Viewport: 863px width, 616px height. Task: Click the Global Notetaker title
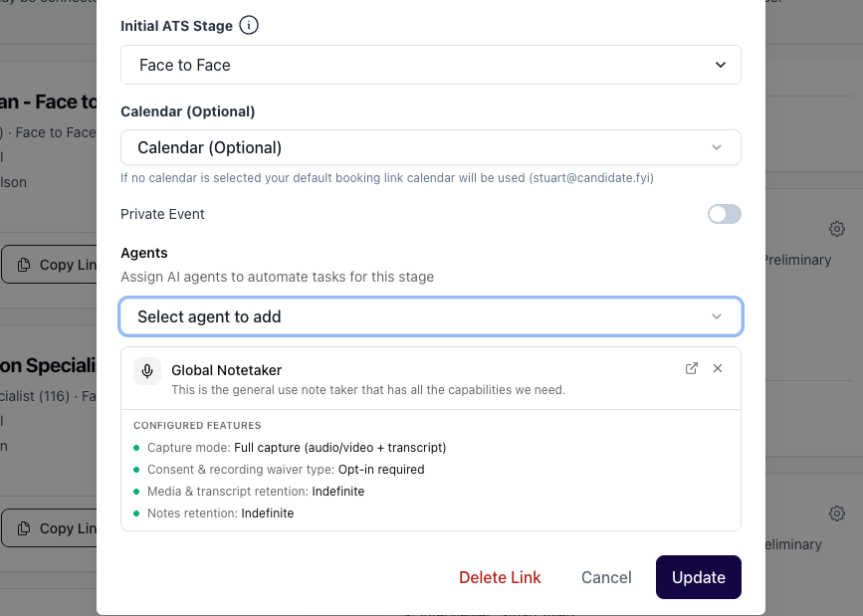click(x=226, y=370)
